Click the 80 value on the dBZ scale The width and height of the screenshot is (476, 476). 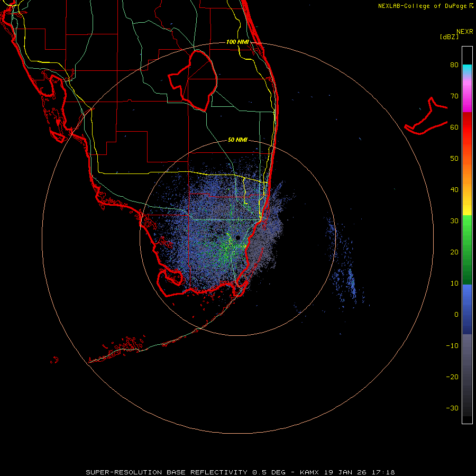click(454, 65)
